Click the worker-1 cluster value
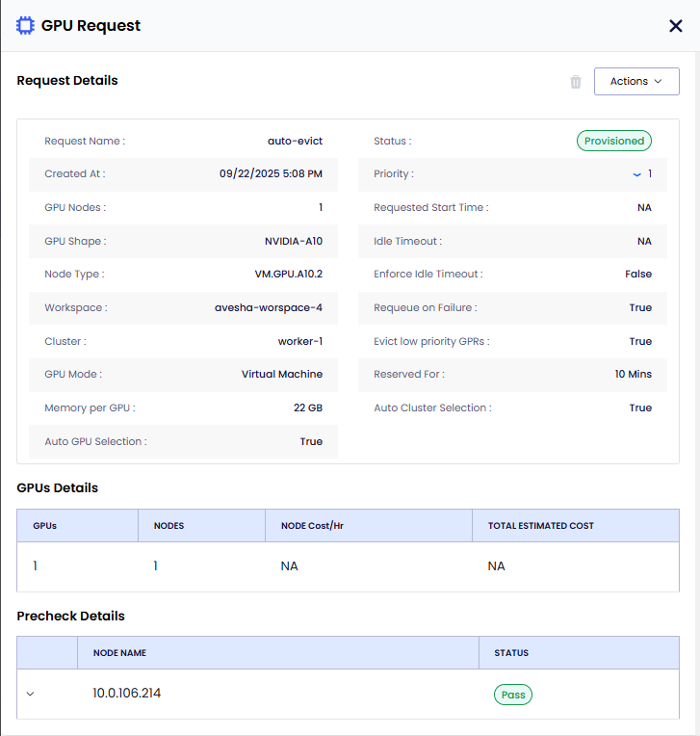 click(300, 341)
